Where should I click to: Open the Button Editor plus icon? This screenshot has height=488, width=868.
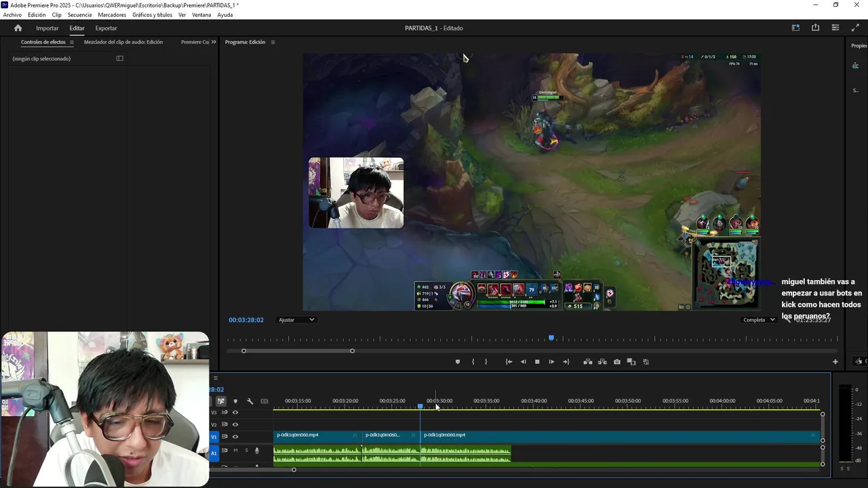(835, 362)
